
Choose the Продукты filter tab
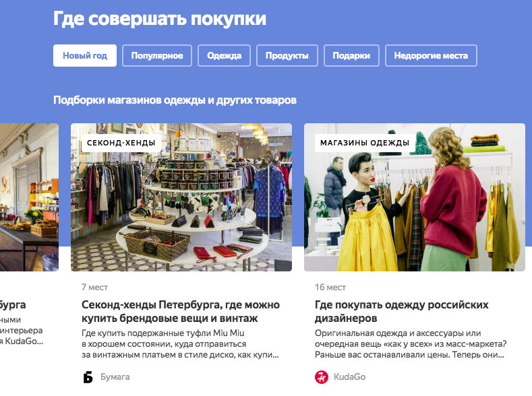coord(287,55)
